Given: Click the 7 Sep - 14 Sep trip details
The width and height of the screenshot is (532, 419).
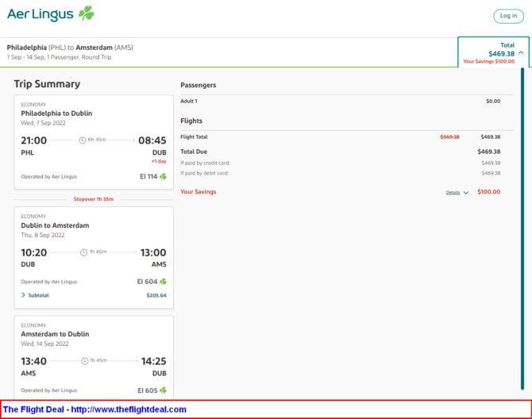Looking at the screenshot, I should 59,57.
